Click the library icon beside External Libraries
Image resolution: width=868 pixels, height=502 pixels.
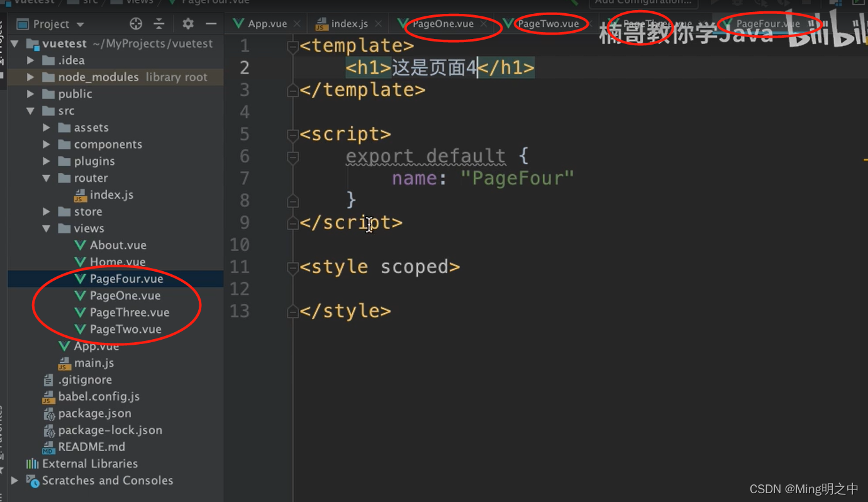32,464
